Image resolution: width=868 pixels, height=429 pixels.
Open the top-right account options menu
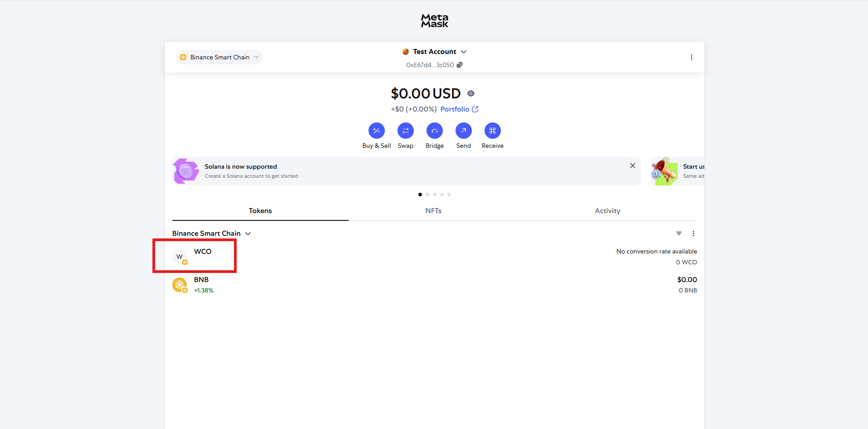(691, 57)
